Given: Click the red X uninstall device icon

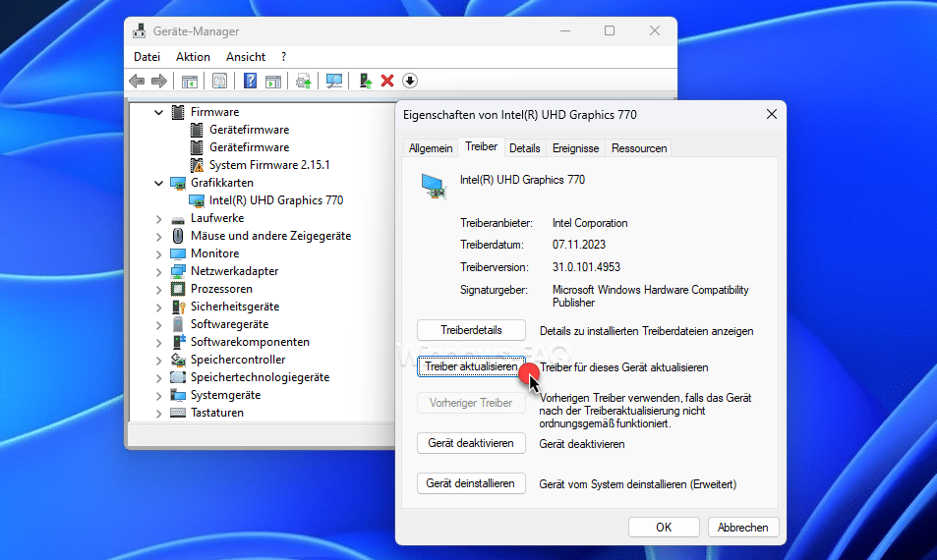Looking at the screenshot, I should click(387, 81).
